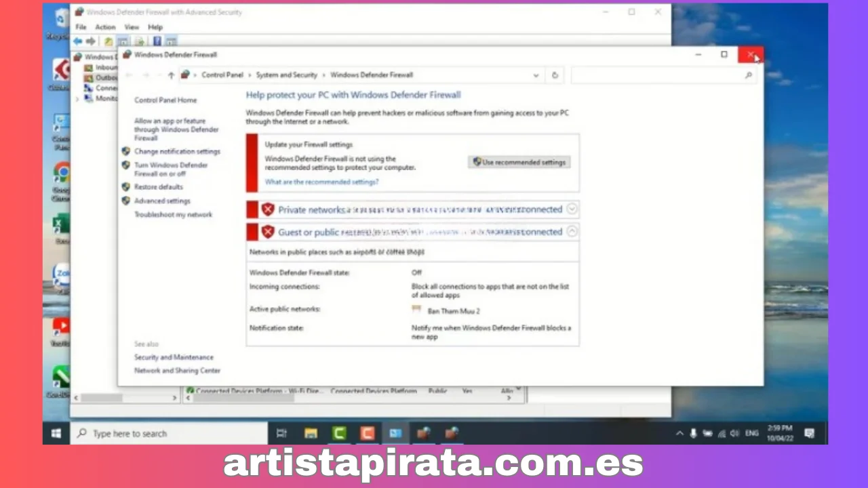Select Connection Security Rules tree node
Screen dimensions: 868x488
(100, 87)
